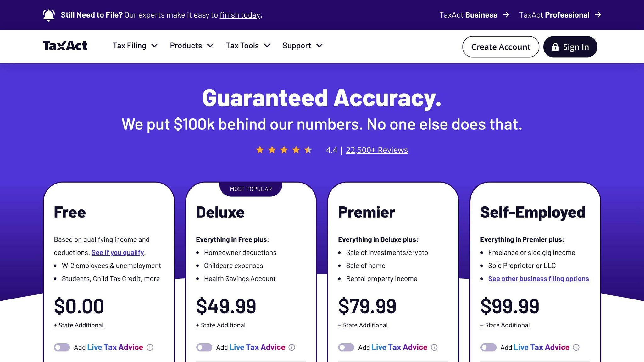Click the Create Account button
The image size is (644, 362).
tap(501, 47)
